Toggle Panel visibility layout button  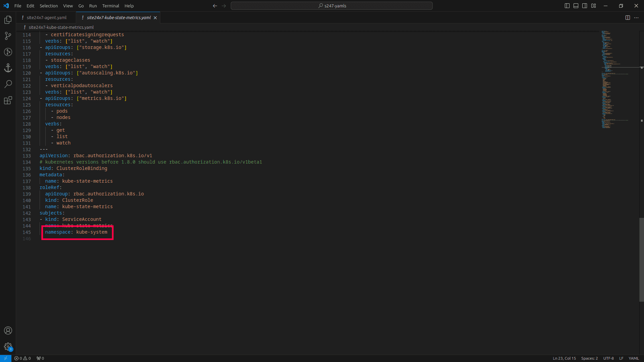click(x=576, y=6)
